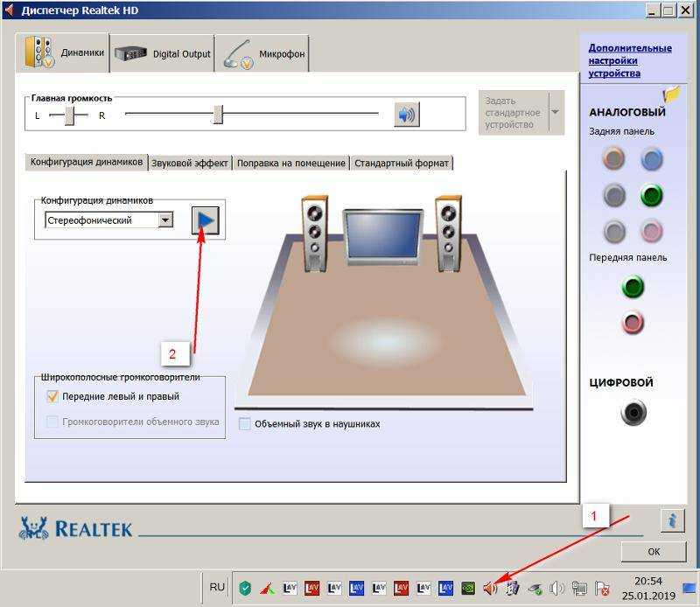Uncheck Передние левый и правый checkbox
Viewport: 700px width, 607px height.
pos(52,396)
